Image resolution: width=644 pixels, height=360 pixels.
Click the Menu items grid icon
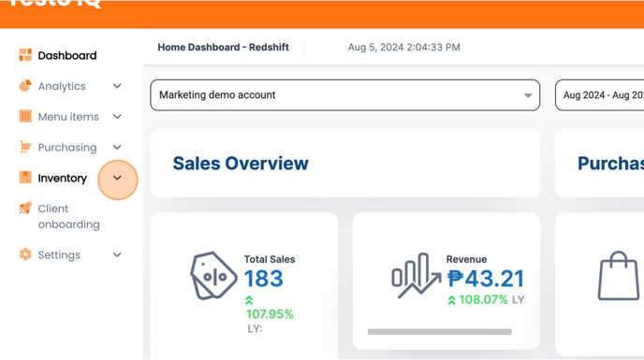coord(25,116)
